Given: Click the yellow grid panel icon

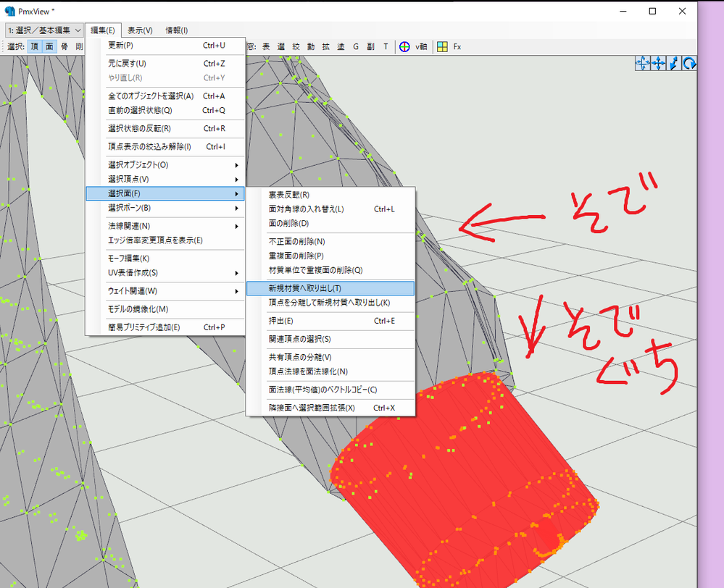Looking at the screenshot, I should point(441,46).
